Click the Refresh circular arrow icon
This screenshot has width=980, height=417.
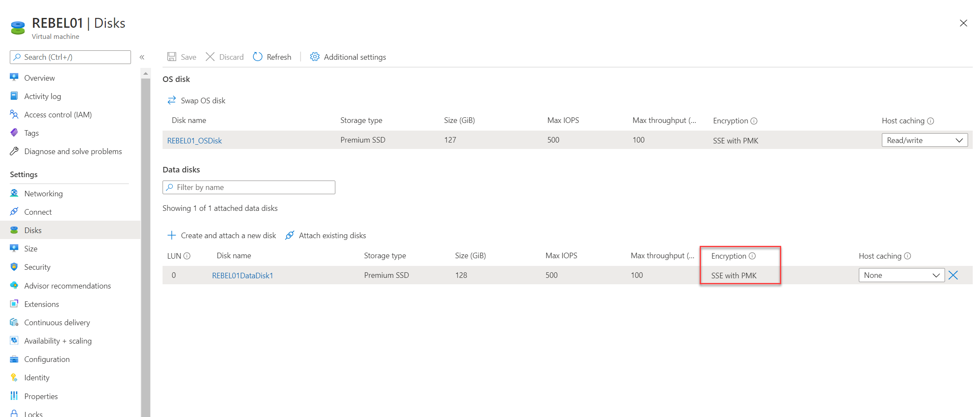coord(257,57)
